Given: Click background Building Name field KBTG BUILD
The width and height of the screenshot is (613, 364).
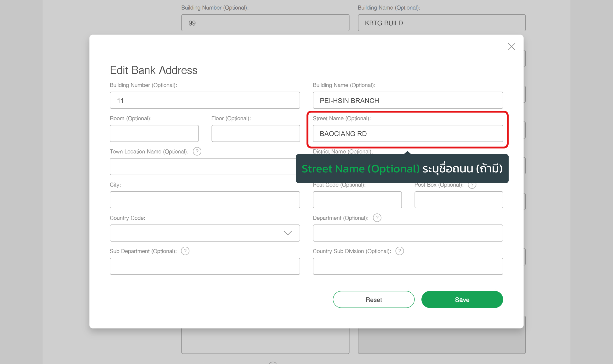Looking at the screenshot, I should (x=442, y=23).
